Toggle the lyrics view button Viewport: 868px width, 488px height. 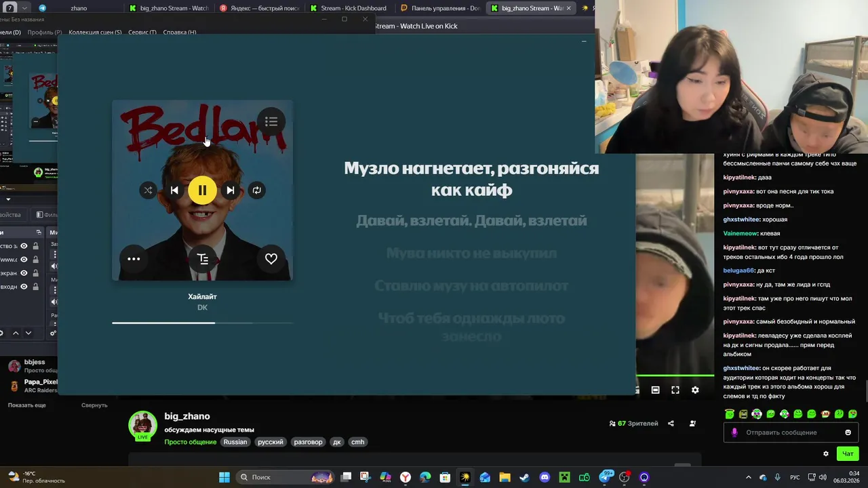(202, 258)
